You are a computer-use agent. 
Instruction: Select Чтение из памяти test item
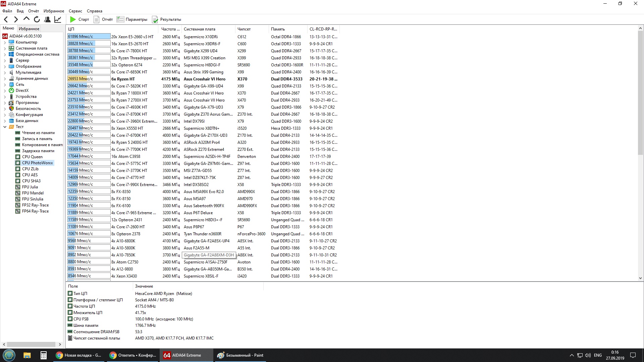tap(38, 133)
